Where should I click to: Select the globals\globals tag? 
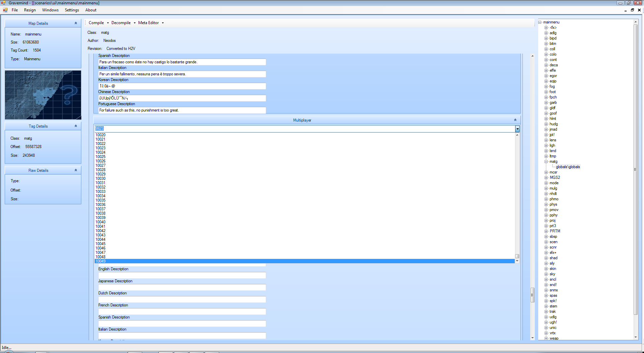[568, 167]
